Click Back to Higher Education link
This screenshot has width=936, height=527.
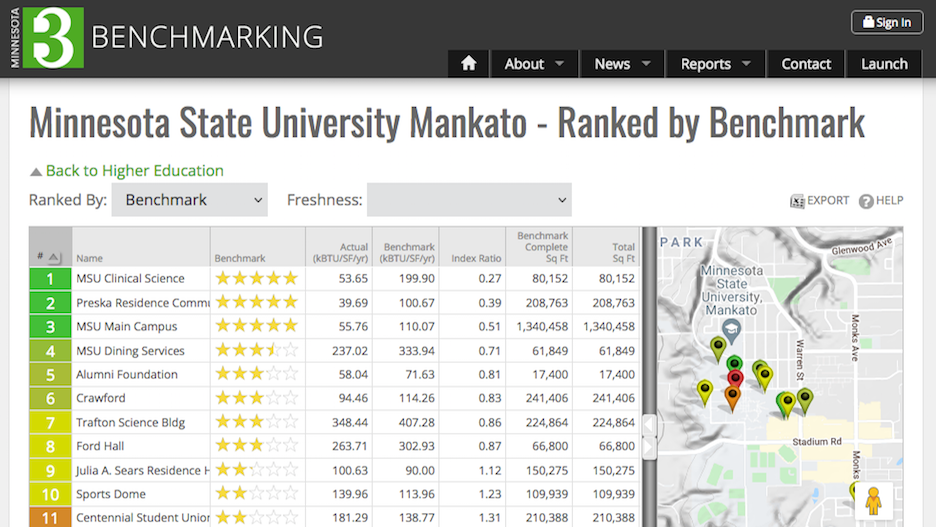point(134,171)
